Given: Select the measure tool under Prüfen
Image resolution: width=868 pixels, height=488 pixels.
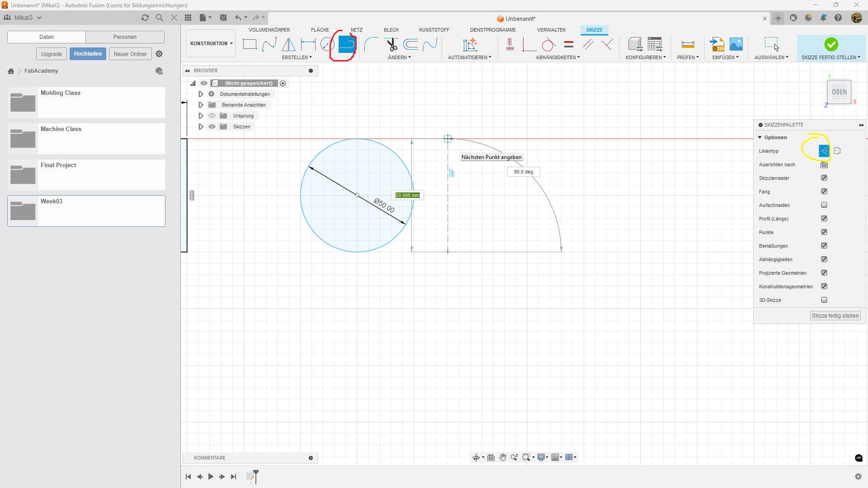Looking at the screenshot, I should click(x=688, y=44).
